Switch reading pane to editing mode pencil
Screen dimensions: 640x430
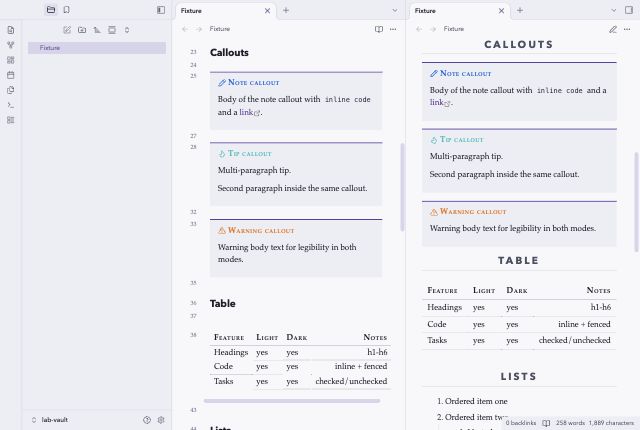pyautogui.click(x=613, y=29)
